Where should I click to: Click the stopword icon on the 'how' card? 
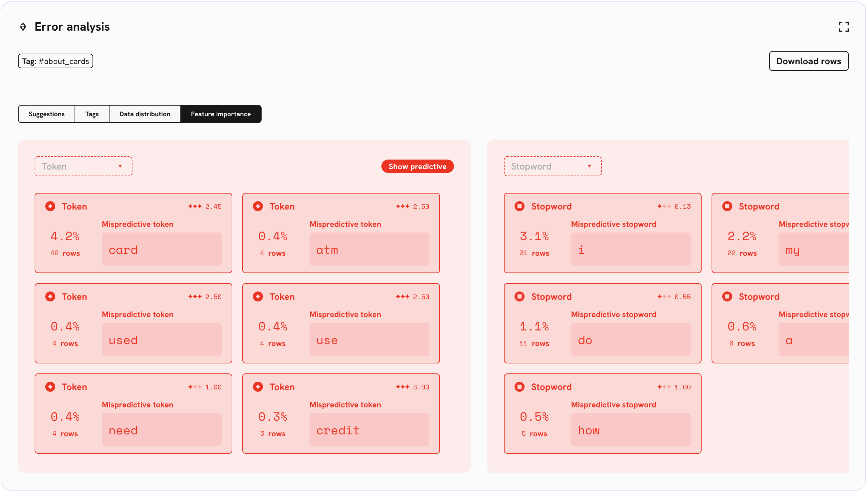[x=520, y=387]
